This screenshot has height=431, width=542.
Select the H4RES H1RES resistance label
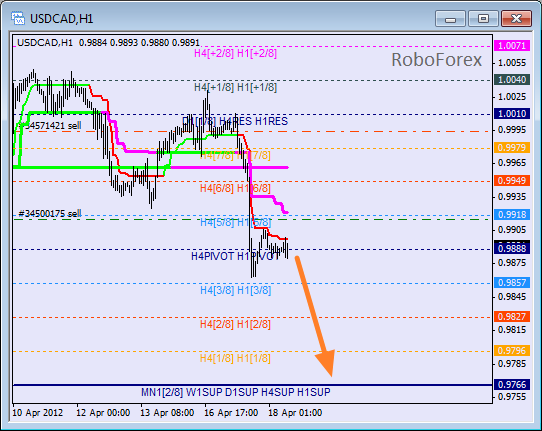[253, 121]
